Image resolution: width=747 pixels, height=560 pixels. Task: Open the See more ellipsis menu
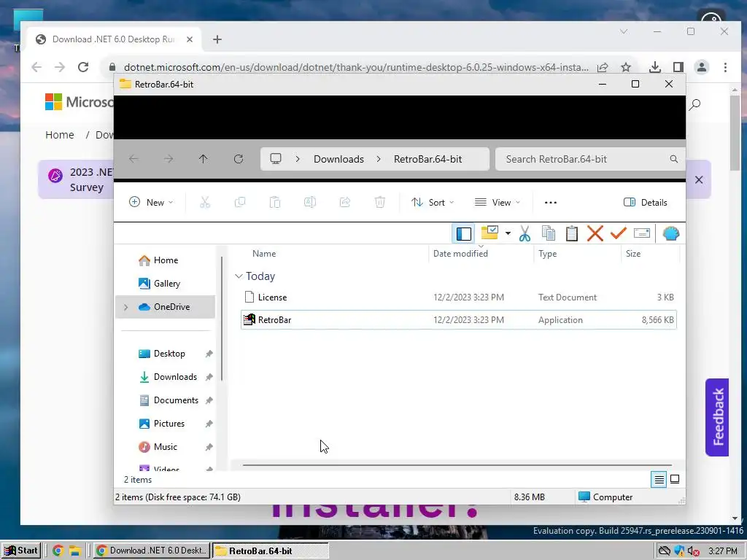pos(551,203)
